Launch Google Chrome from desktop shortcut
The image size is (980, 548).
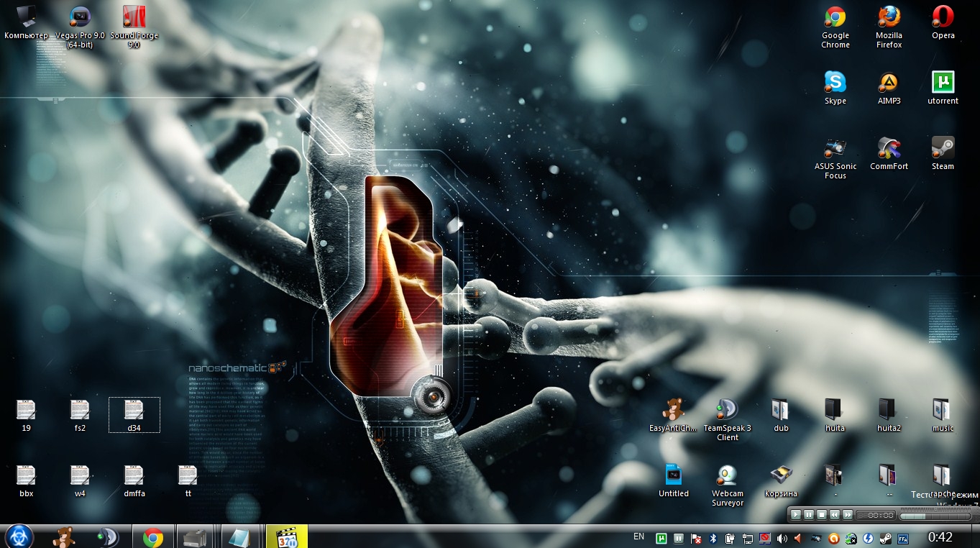835,27
